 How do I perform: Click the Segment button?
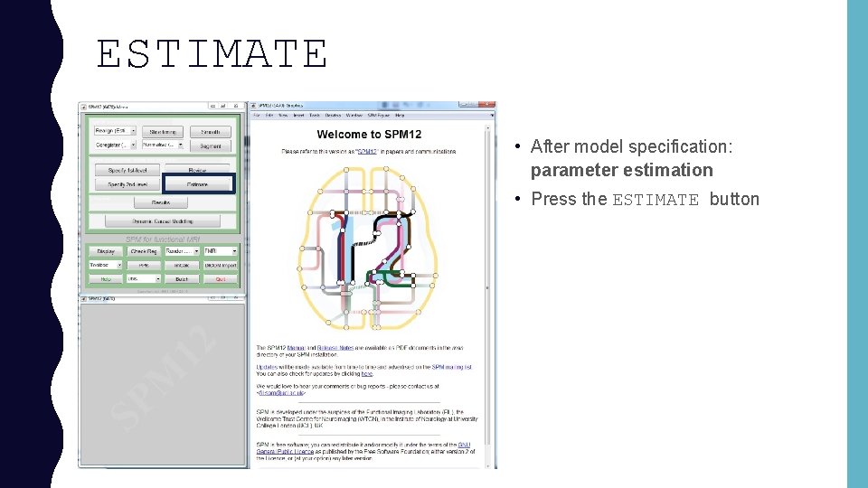[x=211, y=146]
